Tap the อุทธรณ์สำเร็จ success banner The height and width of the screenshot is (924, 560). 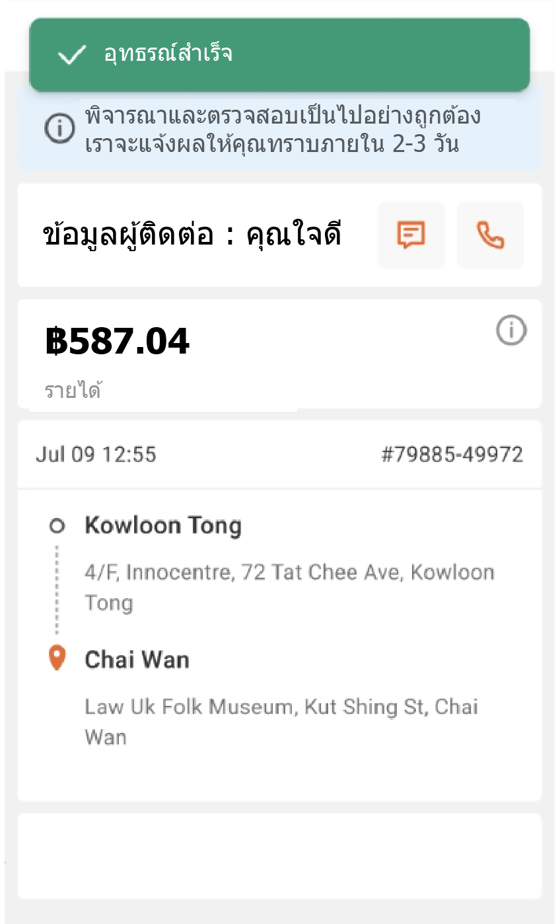click(x=279, y=54)
